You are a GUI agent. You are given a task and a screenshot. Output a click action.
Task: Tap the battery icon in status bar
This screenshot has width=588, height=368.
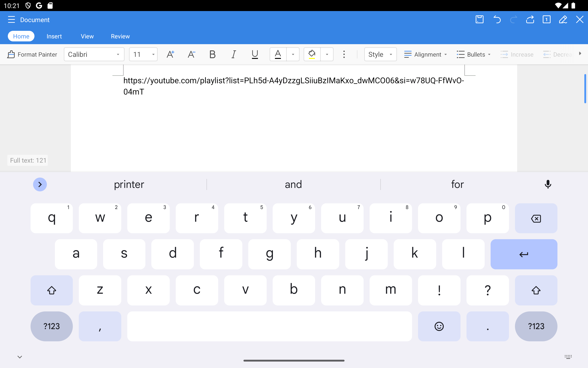pos(573,5)
